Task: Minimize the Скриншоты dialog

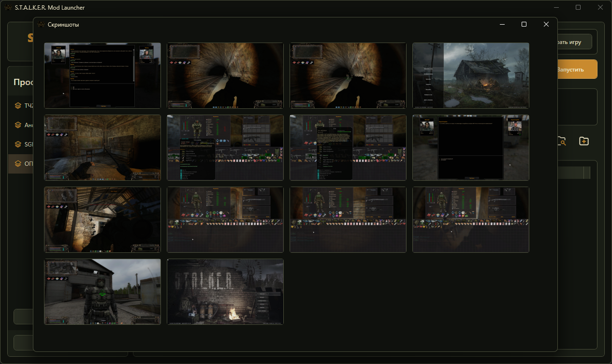Action: (502, 24)
